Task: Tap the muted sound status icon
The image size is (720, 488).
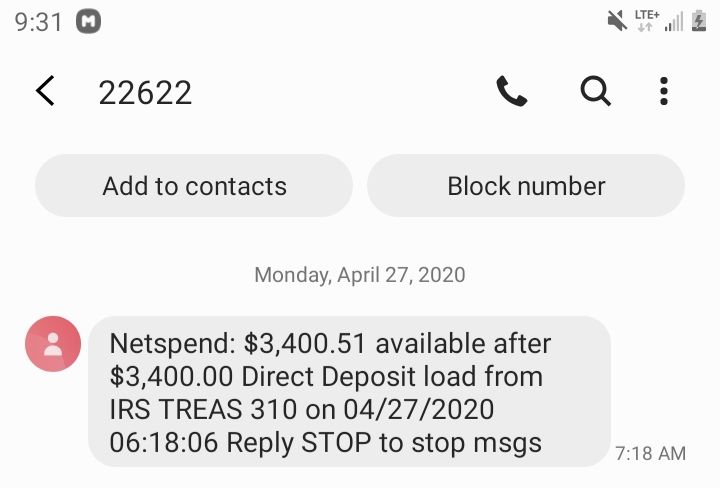Action: click(x=617, y=21)
